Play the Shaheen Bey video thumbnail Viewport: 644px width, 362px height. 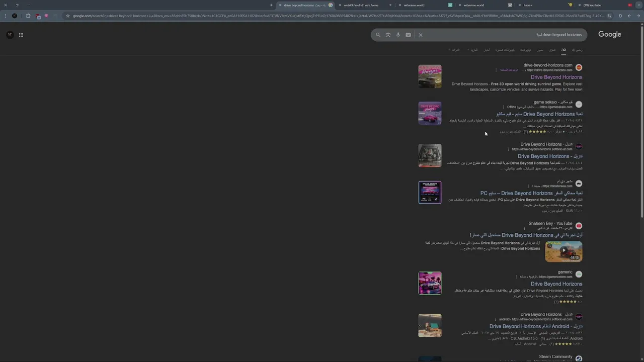563,251
